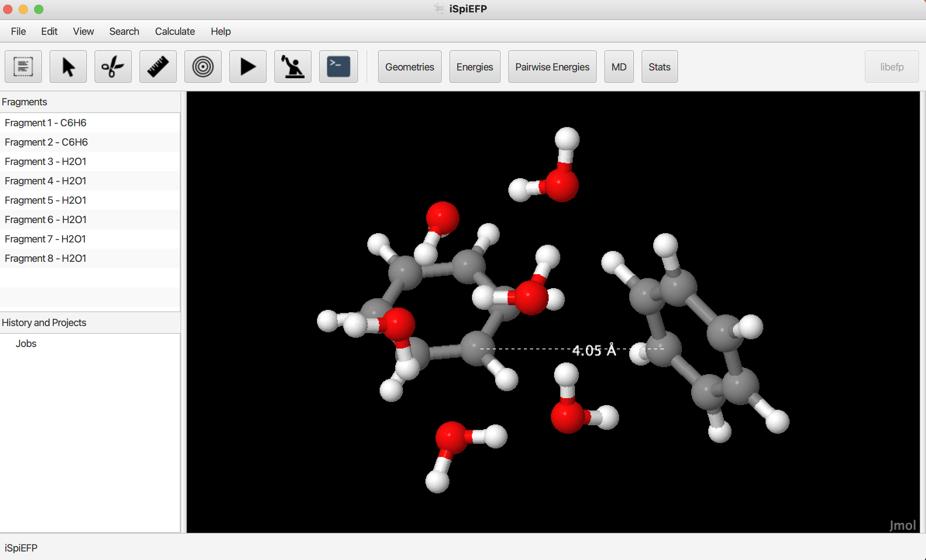Open the Help menu
Image resolution: width=926 pixels, height=560 pixels.
pos(221,31)
